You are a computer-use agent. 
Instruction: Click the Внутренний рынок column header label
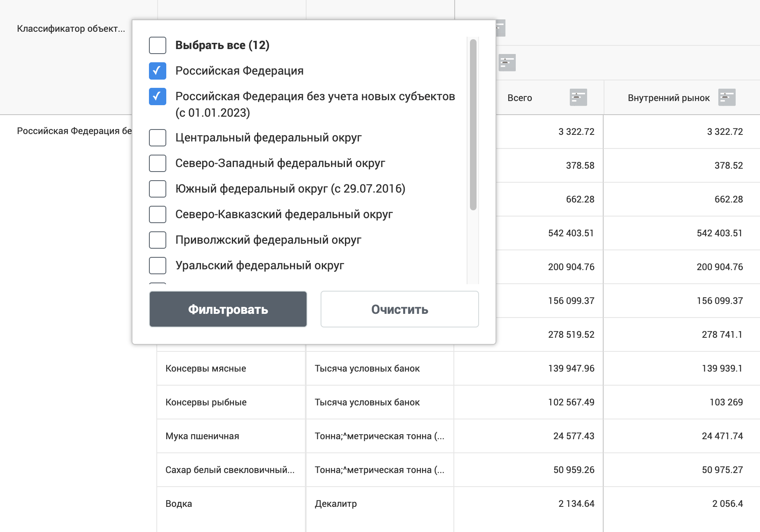pyautogui.click(x=668, y=98)
